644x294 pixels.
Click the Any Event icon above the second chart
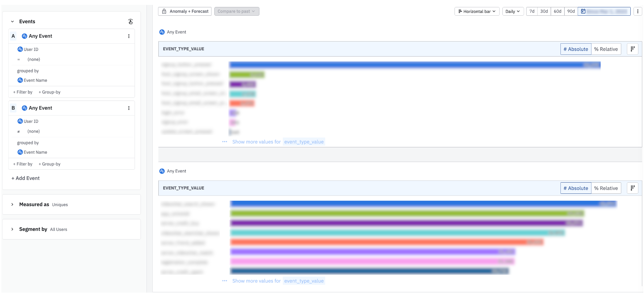[x=162, y=171]
